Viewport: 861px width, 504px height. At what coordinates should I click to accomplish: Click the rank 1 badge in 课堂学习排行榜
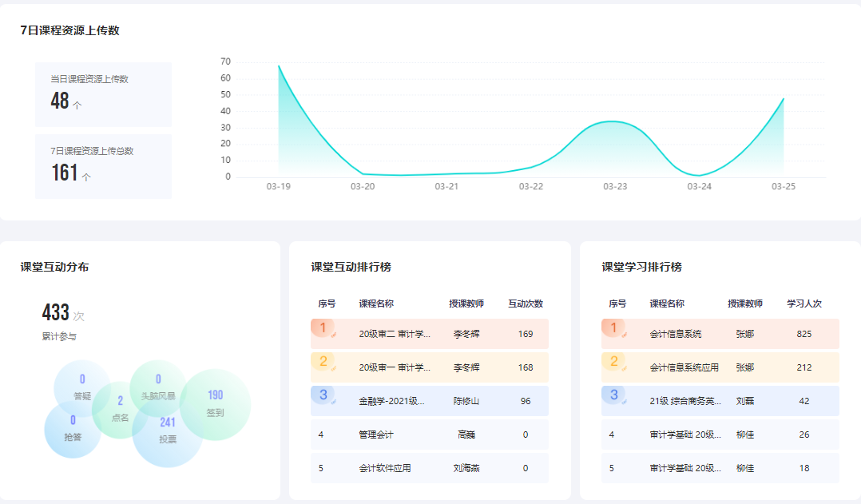tap(614, 328)
